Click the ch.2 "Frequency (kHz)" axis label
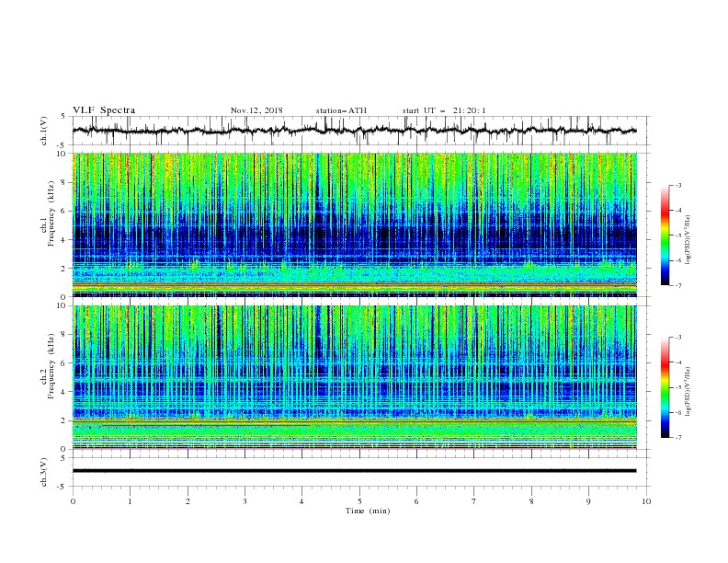 coord(51,366)
